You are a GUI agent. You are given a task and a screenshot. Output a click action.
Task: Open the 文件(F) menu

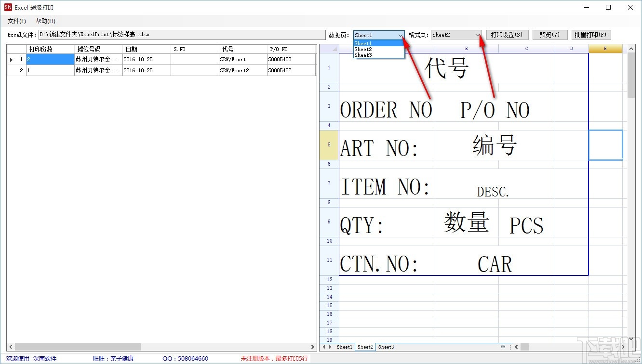tap(17, 21)
